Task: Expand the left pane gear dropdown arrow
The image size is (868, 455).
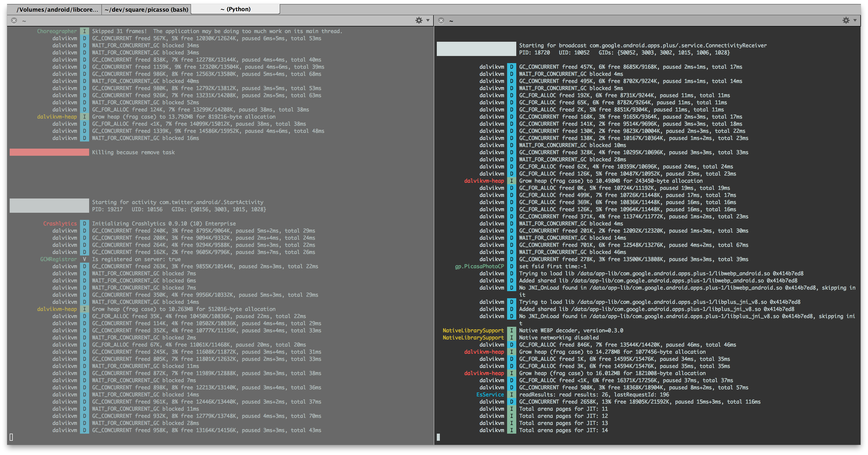Action: (428, 20)
